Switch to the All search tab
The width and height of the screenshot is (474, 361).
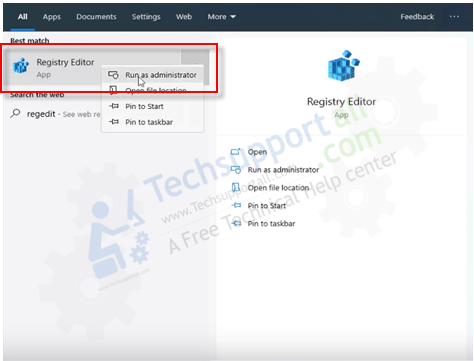[22, 17]
